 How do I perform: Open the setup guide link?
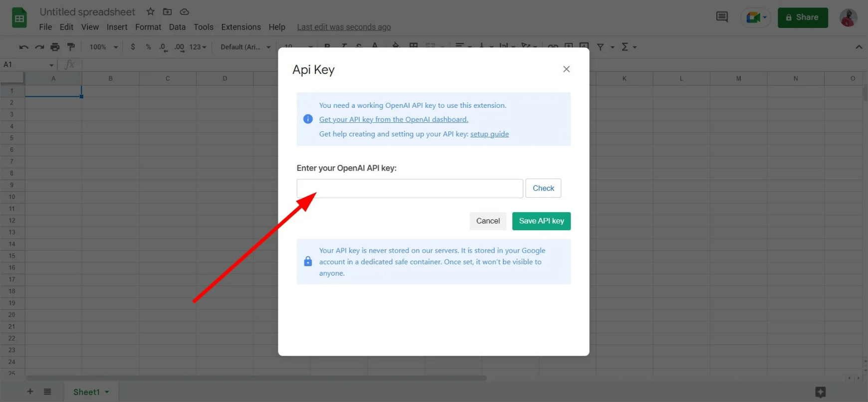pos(489,134)
